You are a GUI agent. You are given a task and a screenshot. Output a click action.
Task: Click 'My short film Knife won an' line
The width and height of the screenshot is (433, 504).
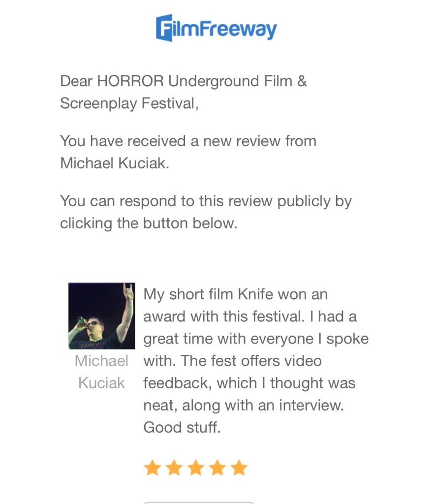click(235, 294)
